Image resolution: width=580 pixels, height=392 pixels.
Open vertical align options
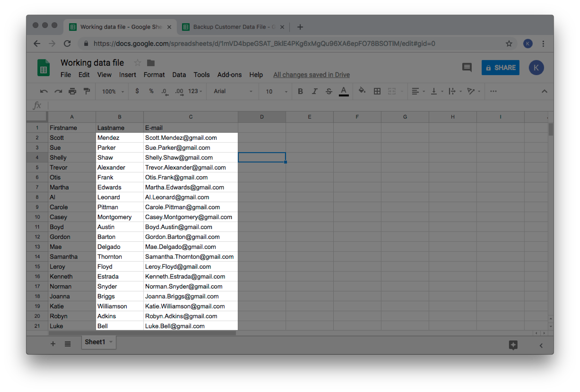[x=437, y=91]
